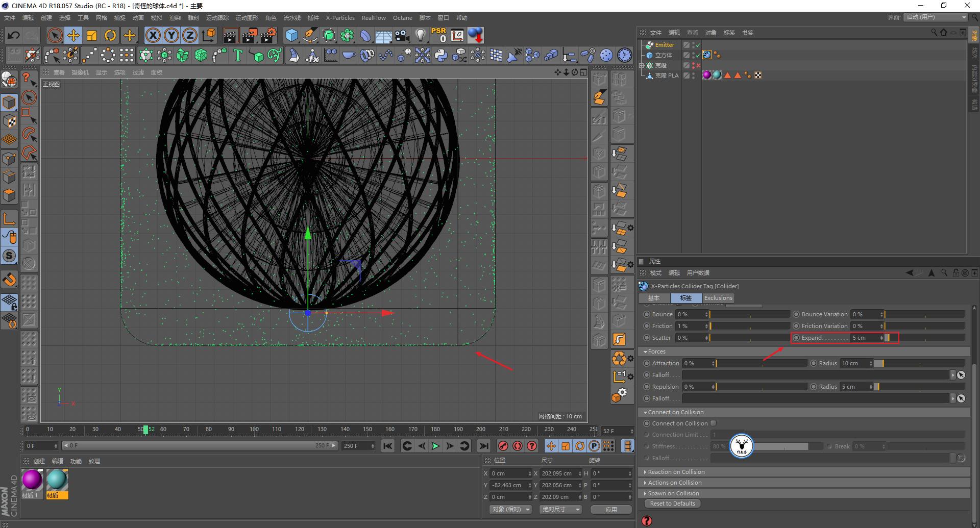Open the Render Settings icon
The height and width of the screenshot is (528, 980).
[267, 35]
